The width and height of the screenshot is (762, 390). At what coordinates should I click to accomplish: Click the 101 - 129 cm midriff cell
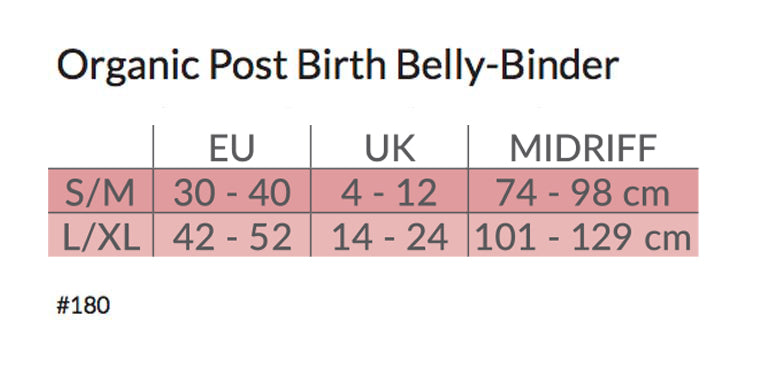click(583, 237)
